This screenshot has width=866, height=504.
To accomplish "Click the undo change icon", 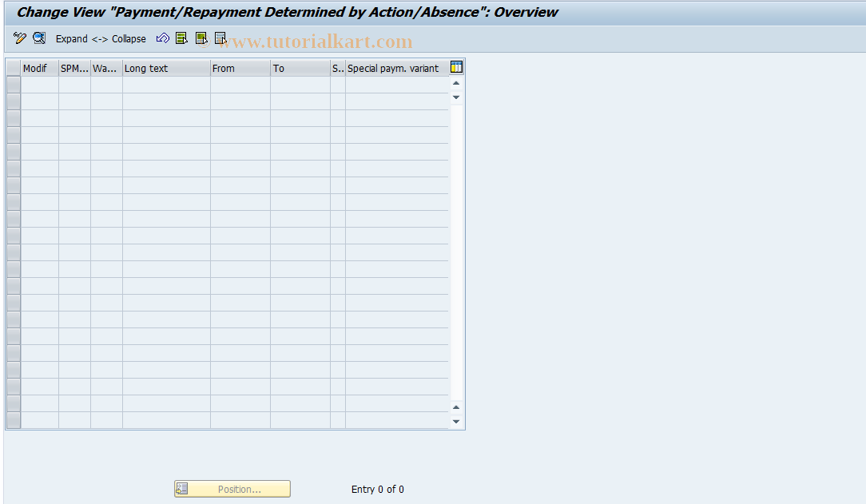I will [162, 38].
